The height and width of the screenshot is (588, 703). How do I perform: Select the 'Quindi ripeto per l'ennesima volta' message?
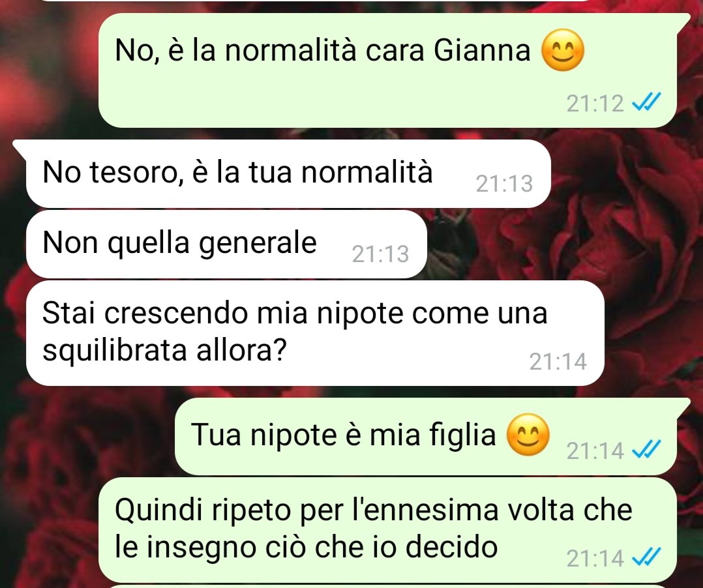pyautogui.click(x=387, y=530)
